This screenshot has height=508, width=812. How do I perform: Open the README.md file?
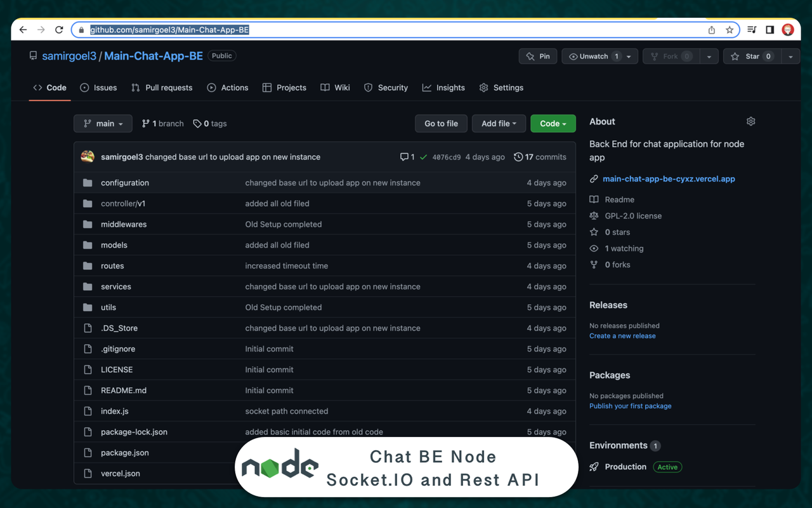124,391
